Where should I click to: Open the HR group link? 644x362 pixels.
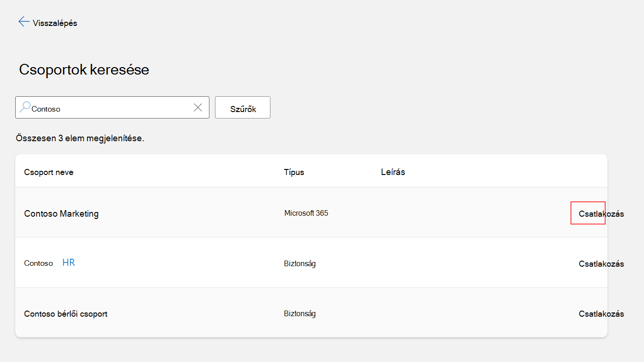[x=68, y=262]
